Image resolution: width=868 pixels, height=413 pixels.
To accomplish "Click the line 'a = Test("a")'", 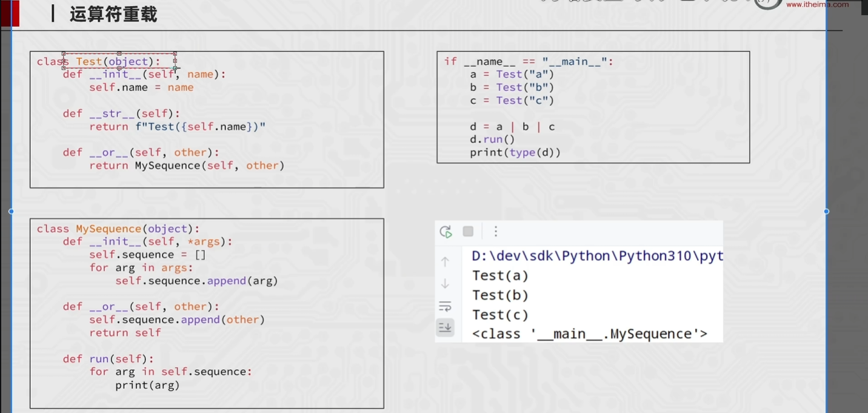I will [512, 74].
